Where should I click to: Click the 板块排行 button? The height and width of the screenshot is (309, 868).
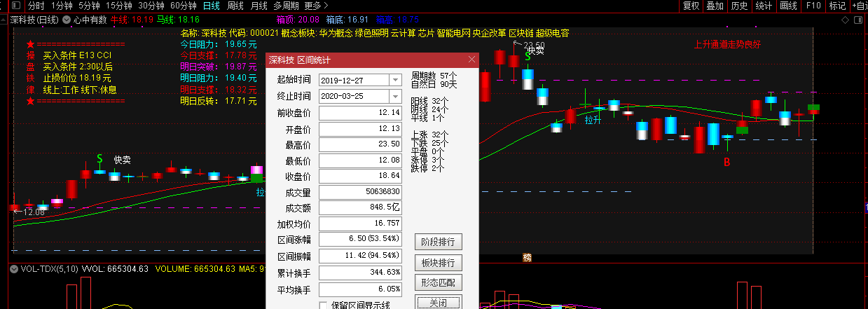pos(439,263)
